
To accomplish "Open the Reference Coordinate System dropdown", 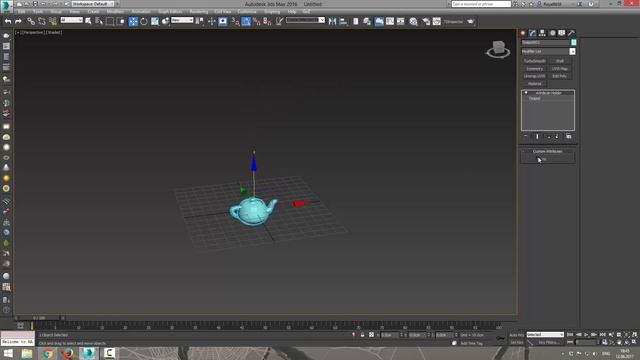I will tap(182, 20).
